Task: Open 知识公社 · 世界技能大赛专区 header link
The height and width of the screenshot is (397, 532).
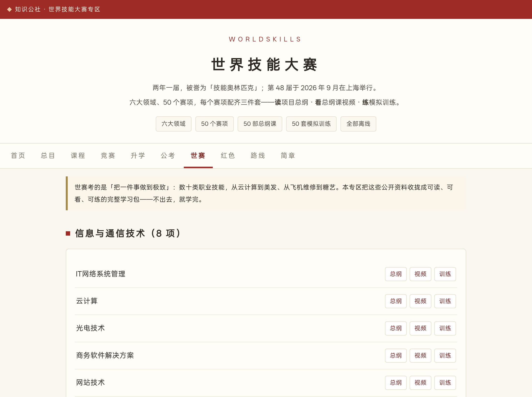Action: pos(58,9)
